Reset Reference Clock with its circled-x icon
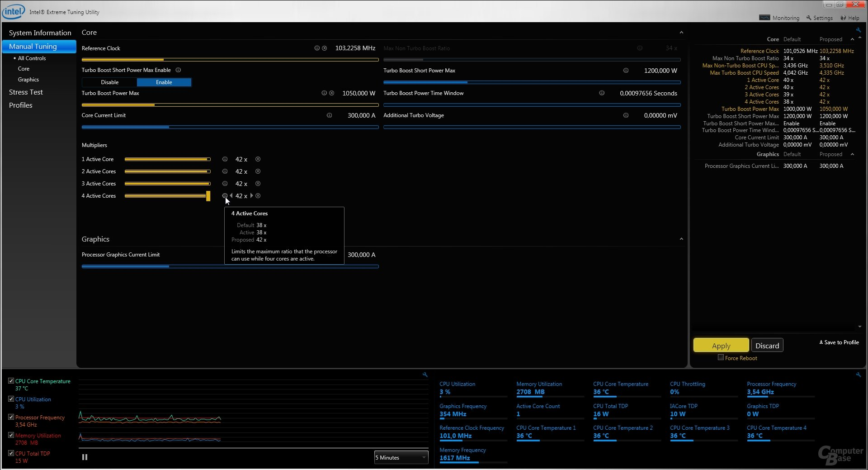This screenshot has height=470, width=868. 324,48
